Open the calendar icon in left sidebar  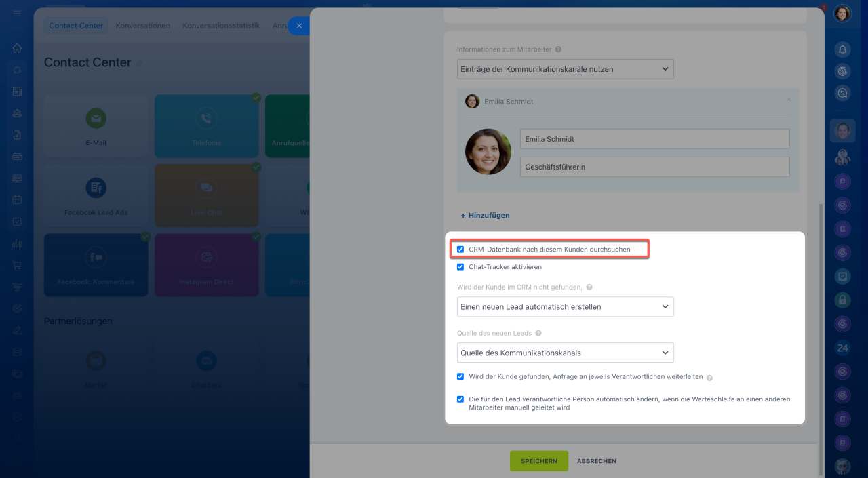click(x=17, y=200)
